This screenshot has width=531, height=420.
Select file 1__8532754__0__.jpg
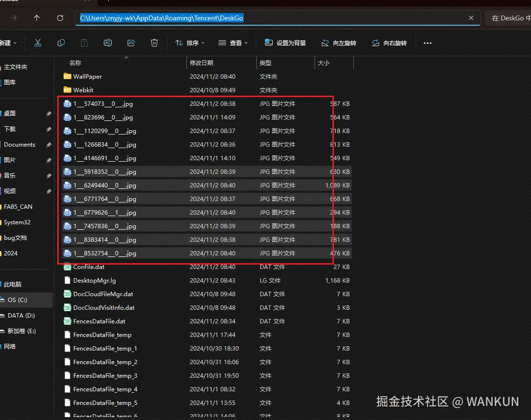tap(207, 253)
